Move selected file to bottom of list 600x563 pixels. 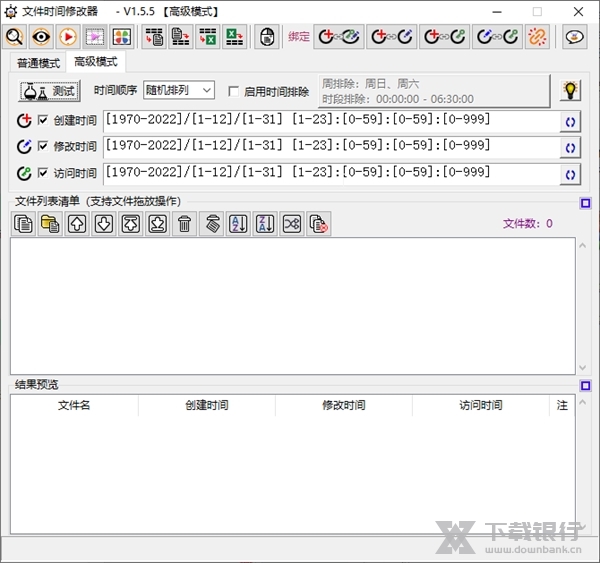(x=157, y=224)
